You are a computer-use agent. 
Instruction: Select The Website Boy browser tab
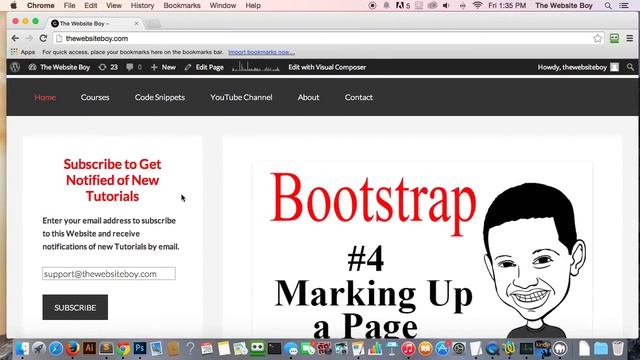point(95,23)
